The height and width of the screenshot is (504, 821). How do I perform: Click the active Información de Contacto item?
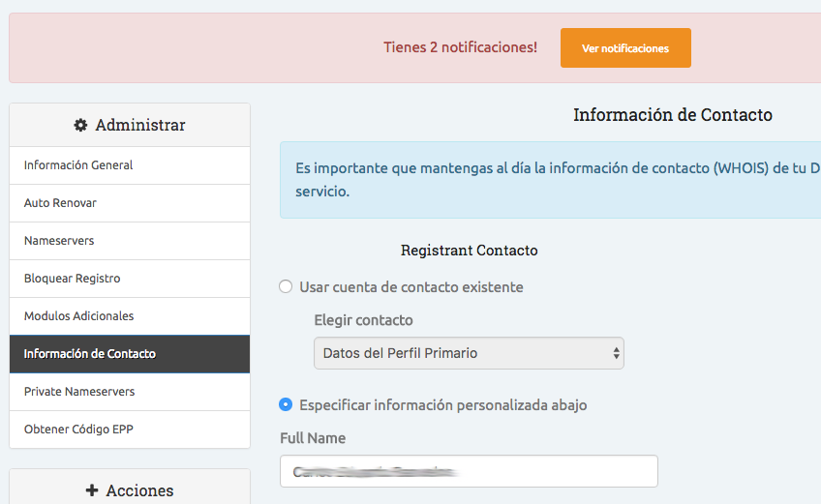coord(89,354)
